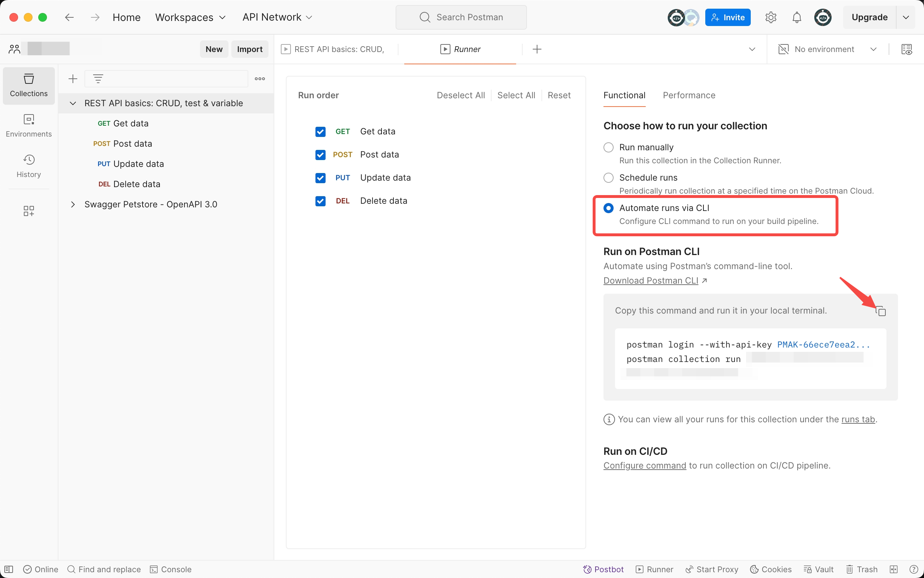This screenshot has height=578, width=924.
Task: Open help icon in status bar
Action: pyautogui.click(x=913, y=569)
